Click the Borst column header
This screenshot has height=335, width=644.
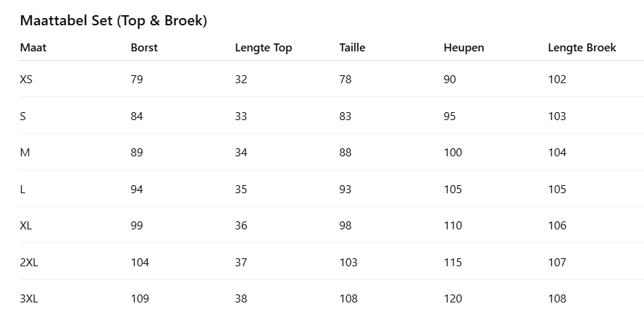click(144, 48)
